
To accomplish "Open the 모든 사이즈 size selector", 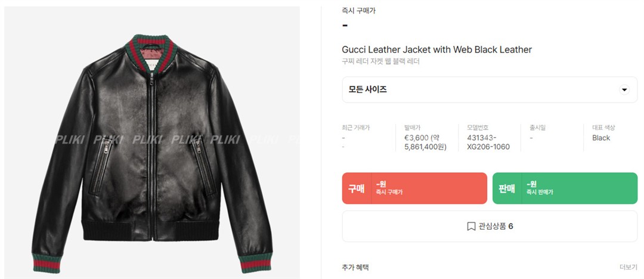I will [x=490, y=89].
